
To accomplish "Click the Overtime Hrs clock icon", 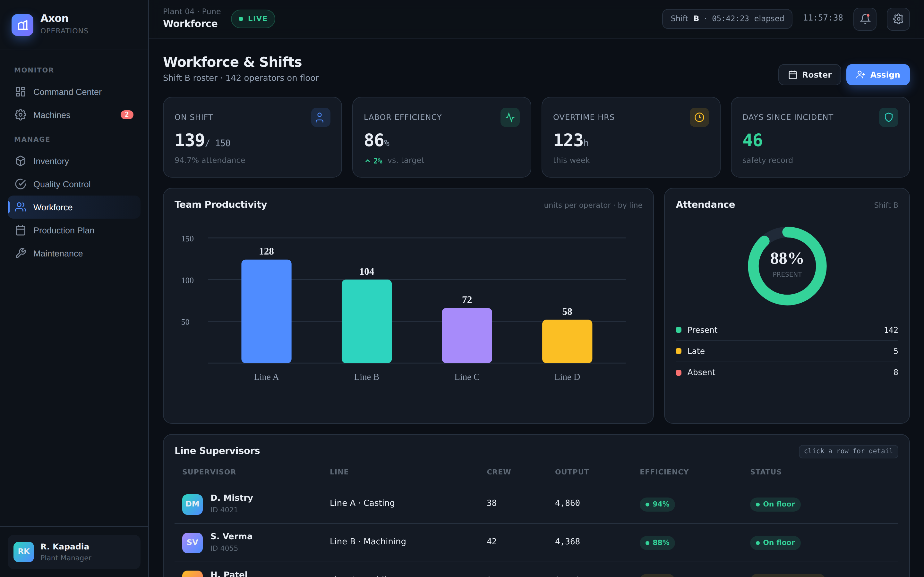I will pyautogui.click(x=699, y=117).
